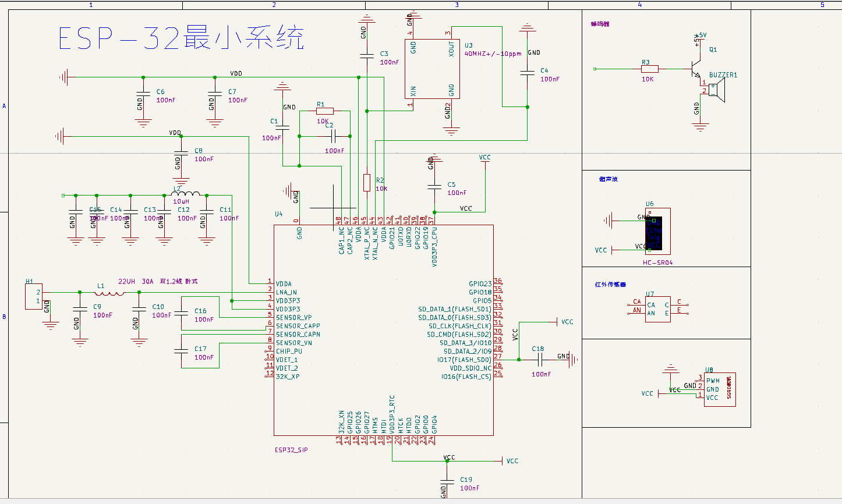
Task: Select the C3 capacitor symbol
Action: (x=366, y=56)
